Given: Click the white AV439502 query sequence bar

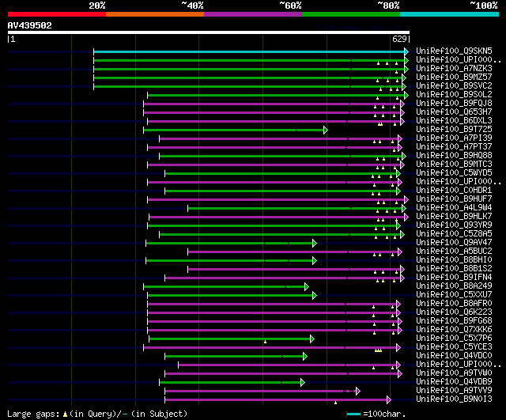Looking at the screenshot, I should [x=209, y=32].
